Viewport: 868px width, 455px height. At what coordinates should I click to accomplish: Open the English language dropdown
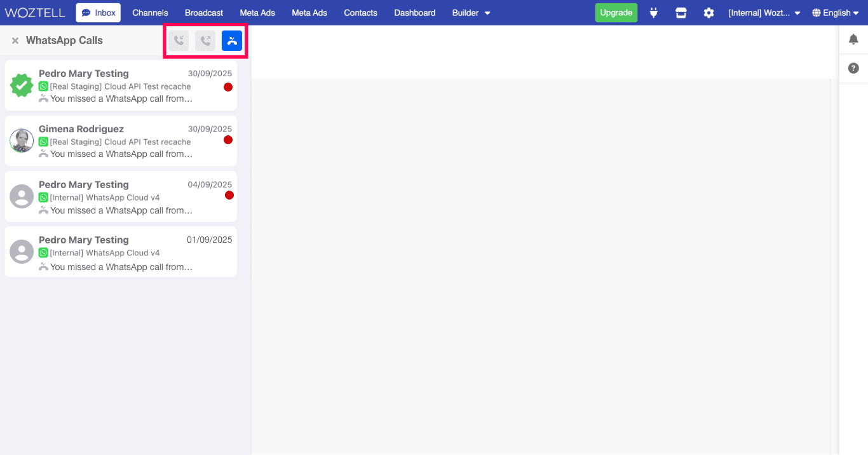coord(835,13)
